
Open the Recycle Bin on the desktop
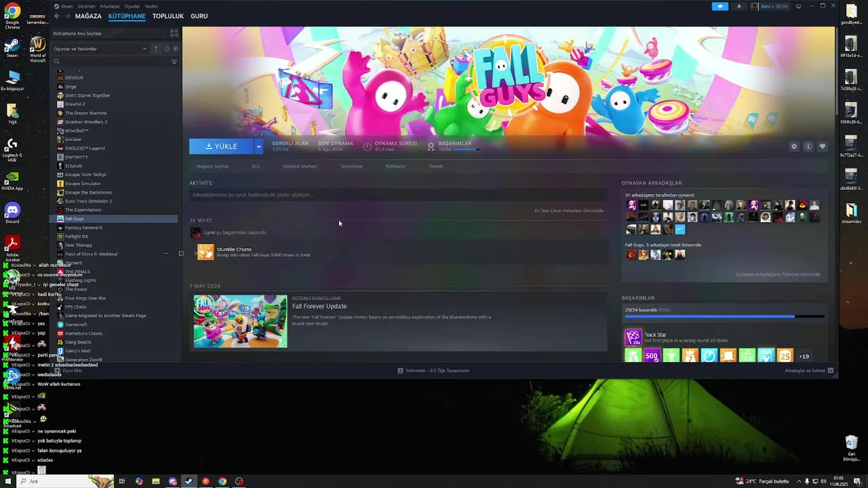851,447
